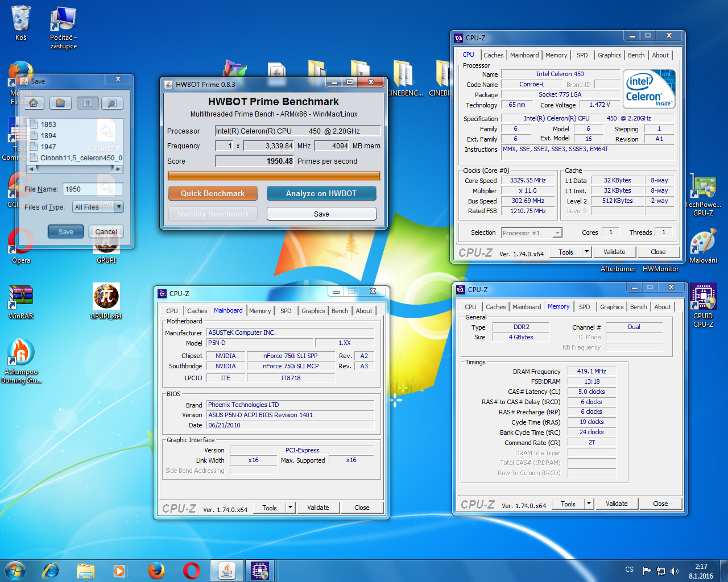
Task: Select Cinbnh11,5_celeron450_0 file
Action: [x=76, y=158]
